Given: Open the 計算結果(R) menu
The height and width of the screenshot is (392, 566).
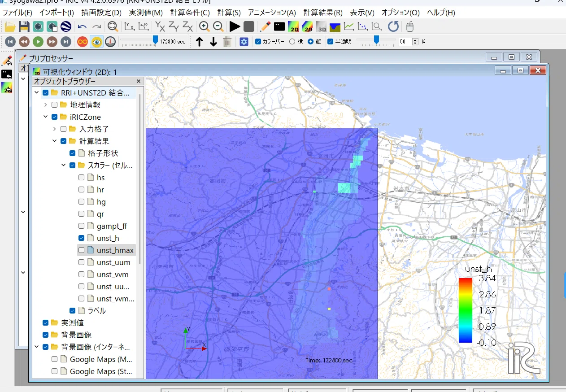Looking at the screenshot, I should click(x=323, y=13).
